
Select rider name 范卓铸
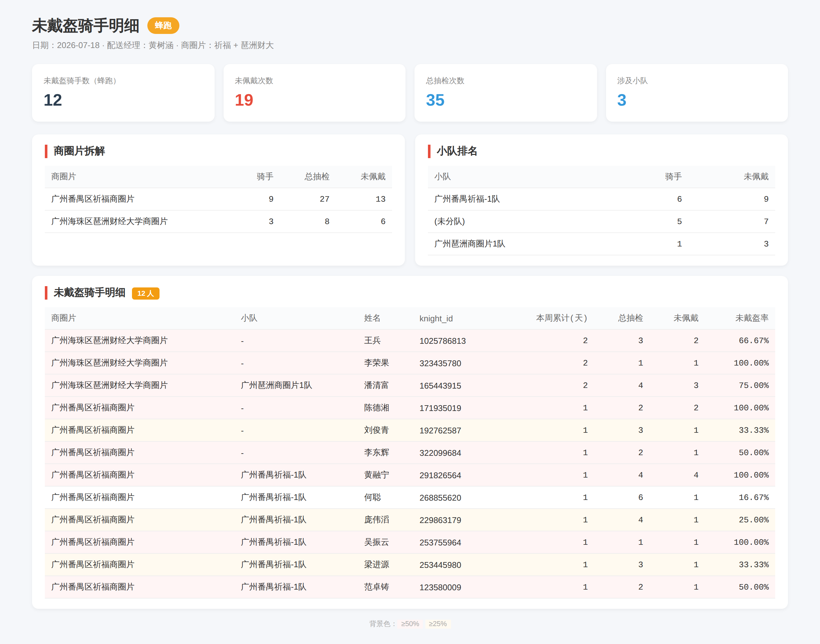pos(376,587)
